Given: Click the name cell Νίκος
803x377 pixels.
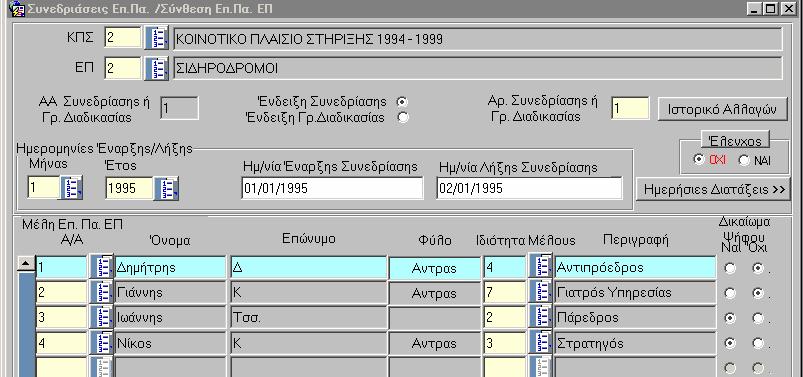Looking at the screenshot, I should 170,342.
